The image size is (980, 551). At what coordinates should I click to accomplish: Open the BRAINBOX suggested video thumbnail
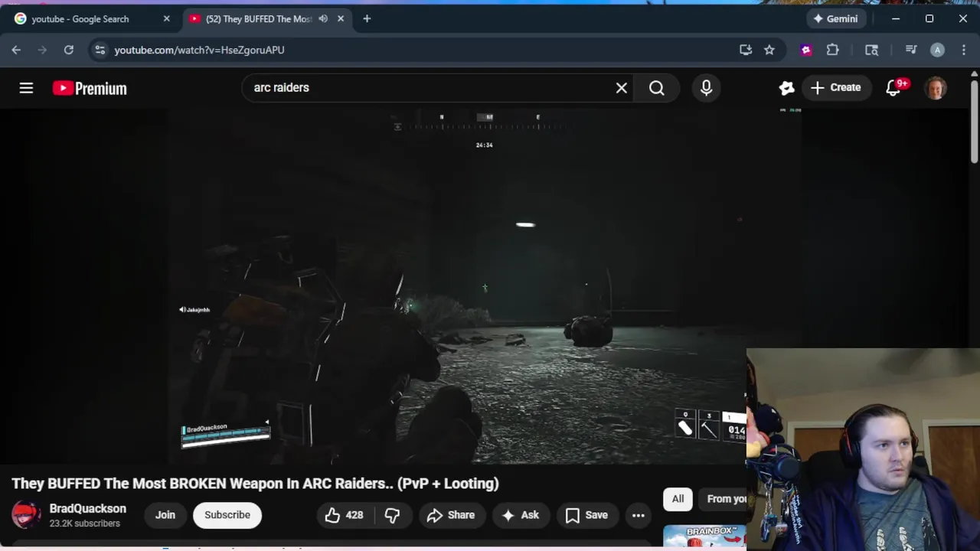[x=704, y=537]
